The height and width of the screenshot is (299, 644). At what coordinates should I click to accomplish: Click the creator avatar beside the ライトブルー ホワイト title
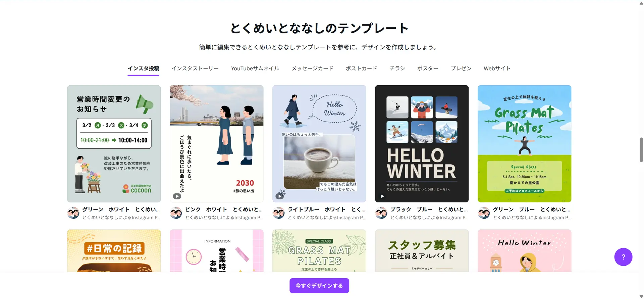coord(279,213)
